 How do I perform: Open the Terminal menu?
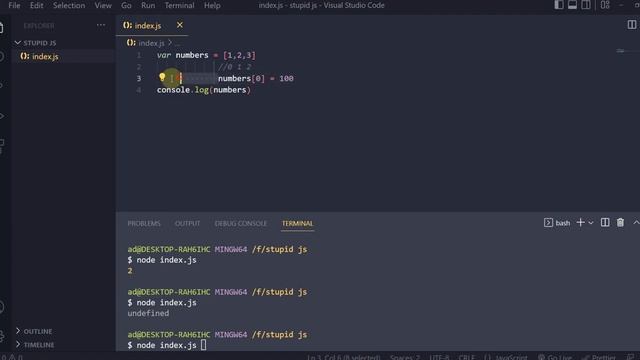179,5
